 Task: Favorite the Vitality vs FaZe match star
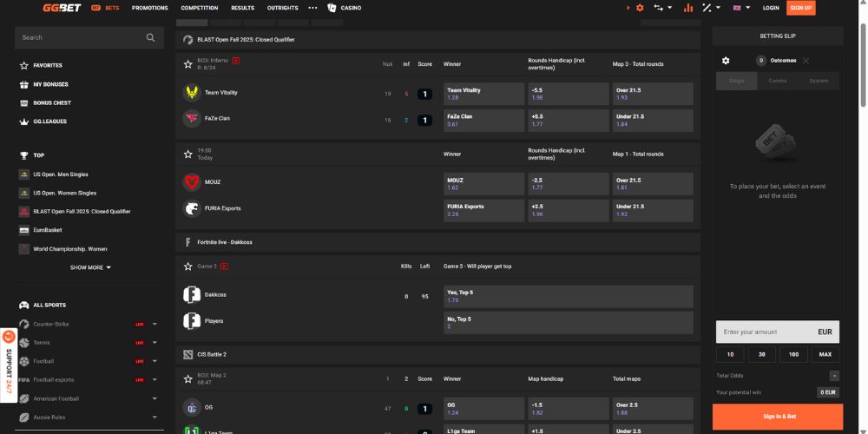(x=188, y=64)
